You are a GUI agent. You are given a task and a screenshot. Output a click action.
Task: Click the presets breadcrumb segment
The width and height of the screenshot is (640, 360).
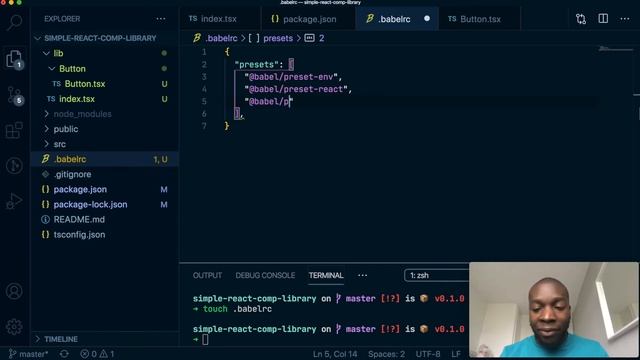tap(278, 38)
